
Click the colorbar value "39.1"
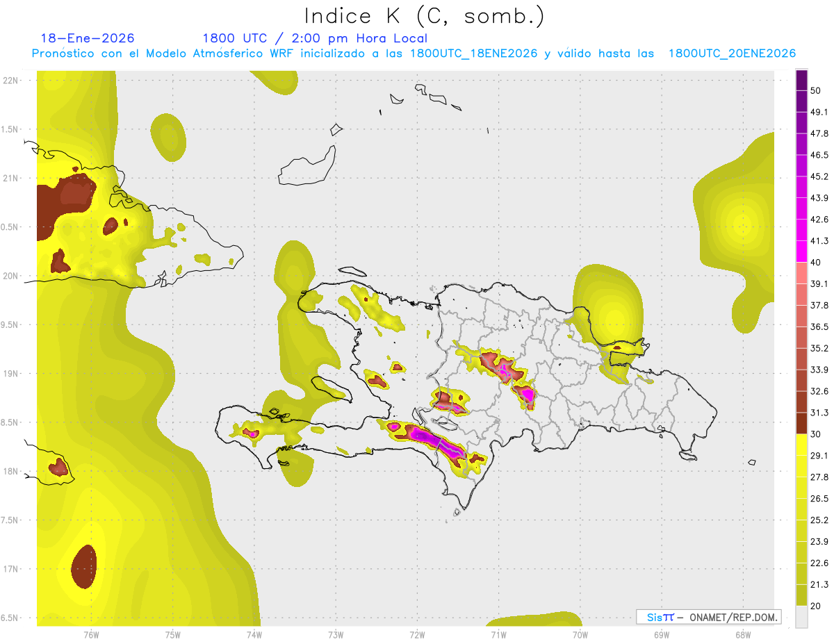(x=819, y=284)
